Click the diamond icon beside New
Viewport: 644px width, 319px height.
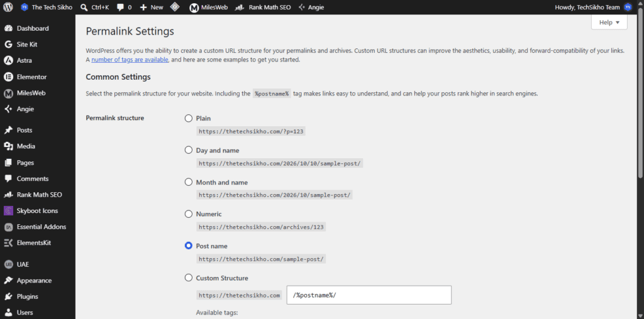tap(175, 7)
